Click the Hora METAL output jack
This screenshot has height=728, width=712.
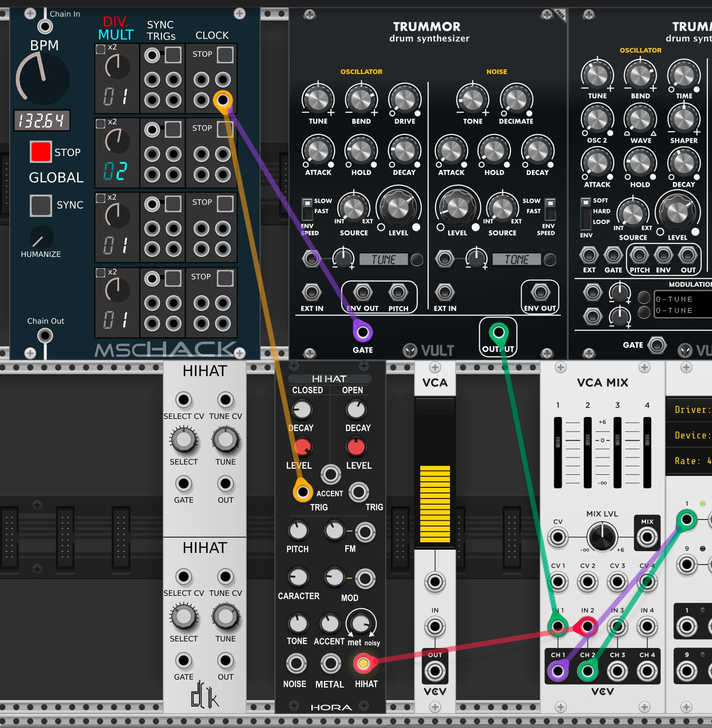330,663
